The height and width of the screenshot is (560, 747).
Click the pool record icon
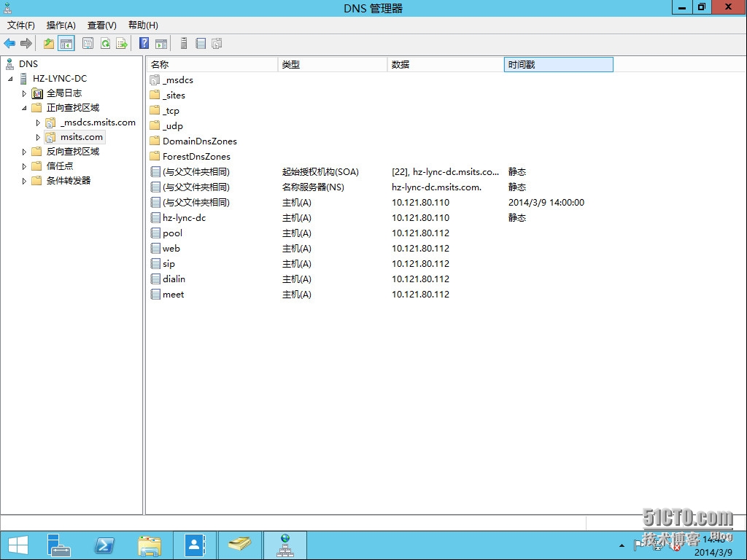[155, 233]
